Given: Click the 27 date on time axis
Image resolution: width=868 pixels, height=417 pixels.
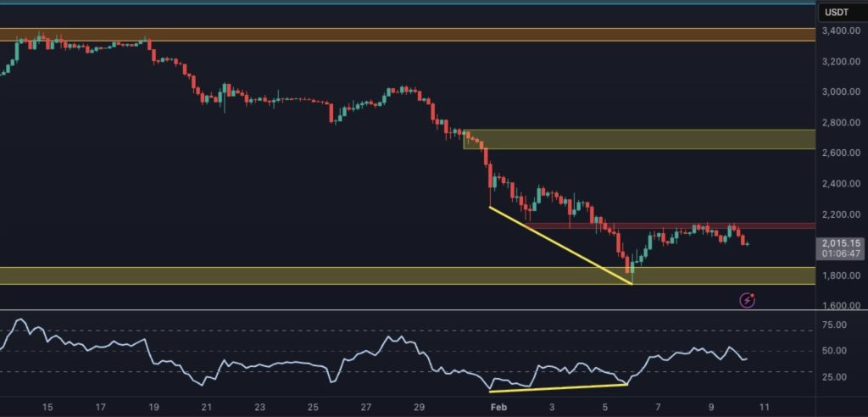Looking at the screenshot, I should click(x=366, y=407).
